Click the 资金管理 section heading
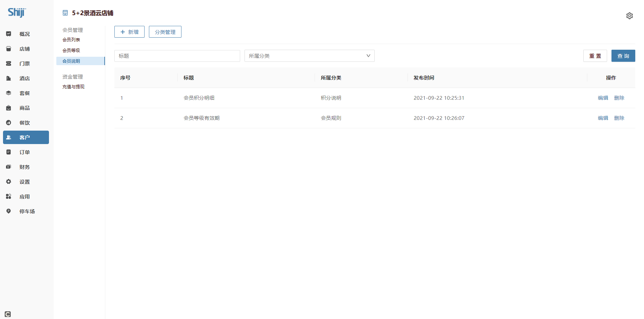The width and height of the screenshot is (644, 319). 72,77
